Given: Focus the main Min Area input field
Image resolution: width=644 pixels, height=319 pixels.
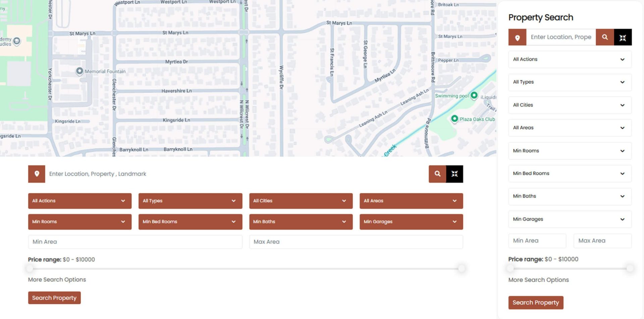Looking at the screenshot, I should pyautogui.click(x=135, y=242).
